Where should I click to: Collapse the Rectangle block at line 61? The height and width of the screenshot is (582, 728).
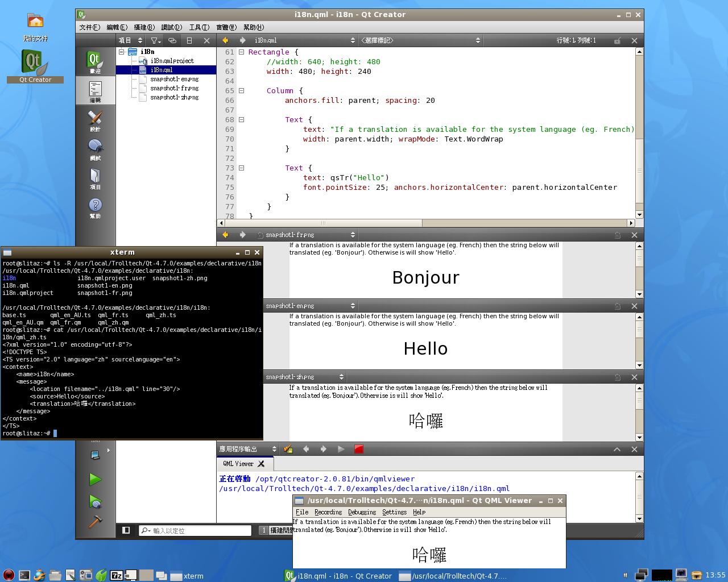tap(241, 52)
